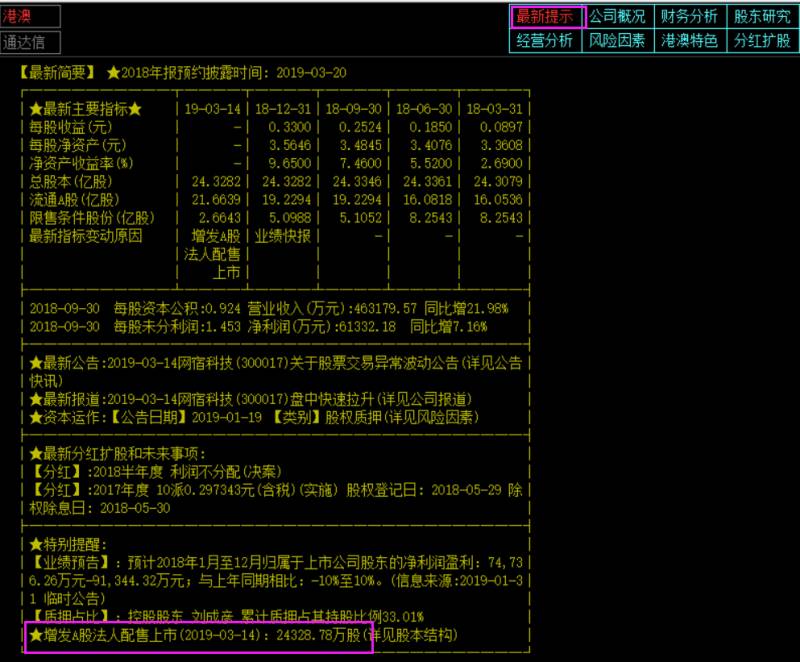Click the value 0.3300 earnings per share
The image size is (800, 662).
(x=289, y=127)
